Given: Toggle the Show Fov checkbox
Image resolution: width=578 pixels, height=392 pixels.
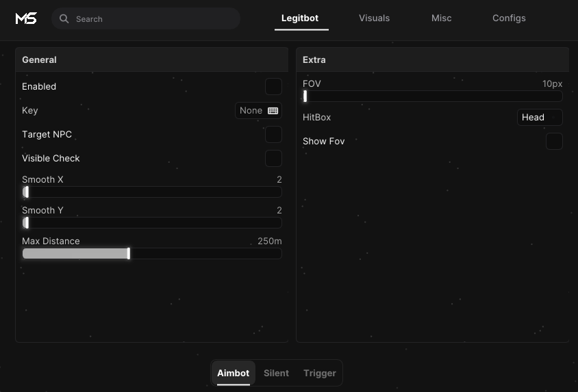Looking at the screenshot, I should [554, 142].
